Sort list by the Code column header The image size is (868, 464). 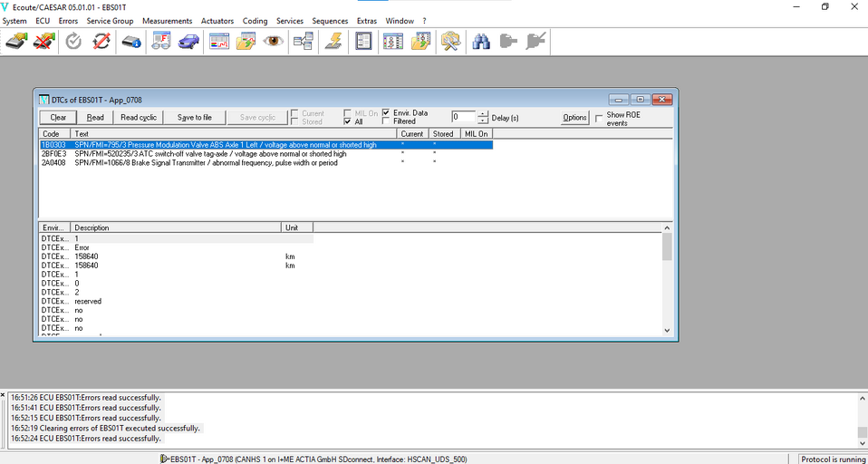click(x=54, y=134)
